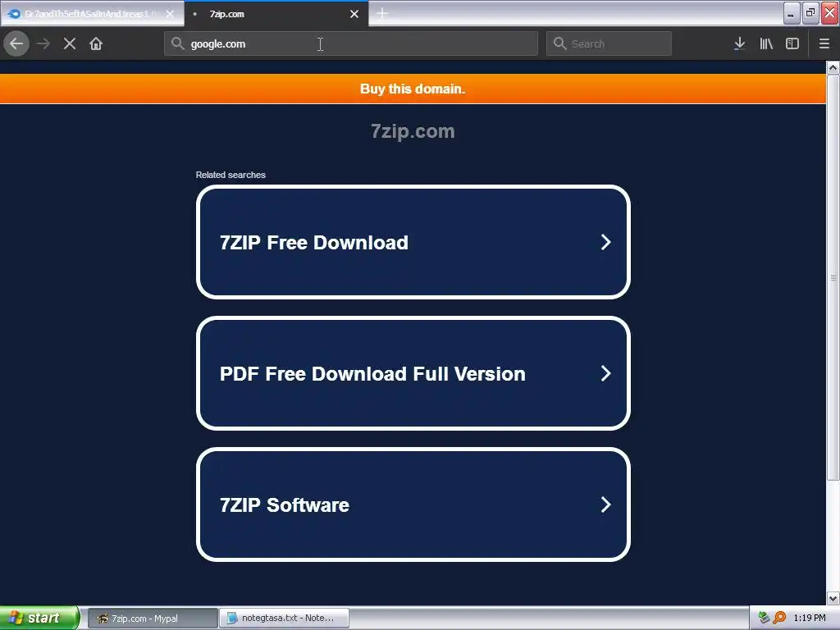
Task: Open a new tab with the plus button
Action: (x=382, y=13)
